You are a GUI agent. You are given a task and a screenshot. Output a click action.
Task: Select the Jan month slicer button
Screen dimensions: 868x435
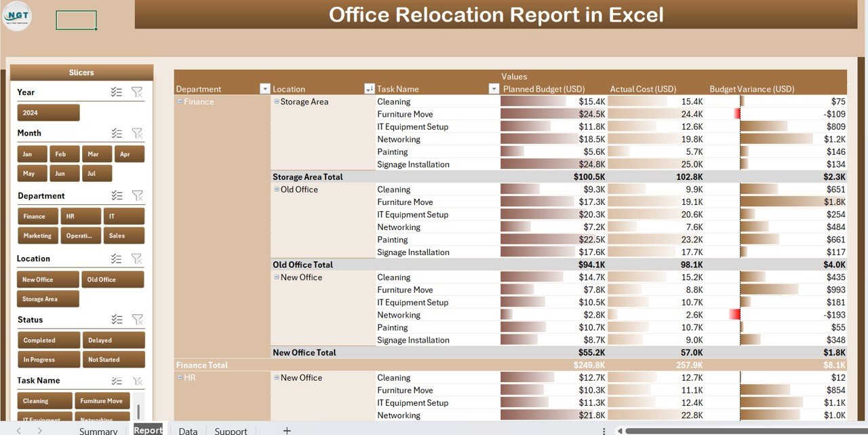(32, 154)
